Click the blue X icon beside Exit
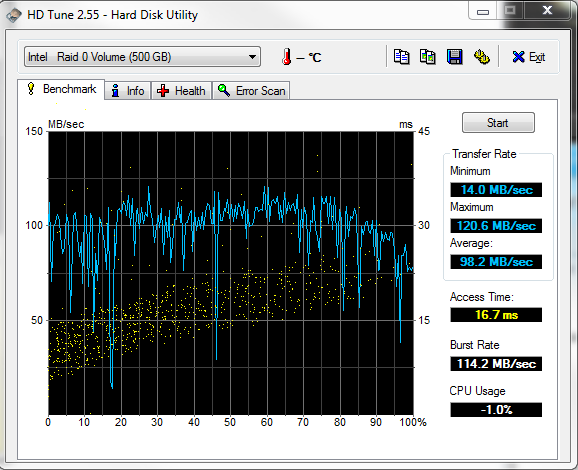578x470 pixels. coord(518,57)
